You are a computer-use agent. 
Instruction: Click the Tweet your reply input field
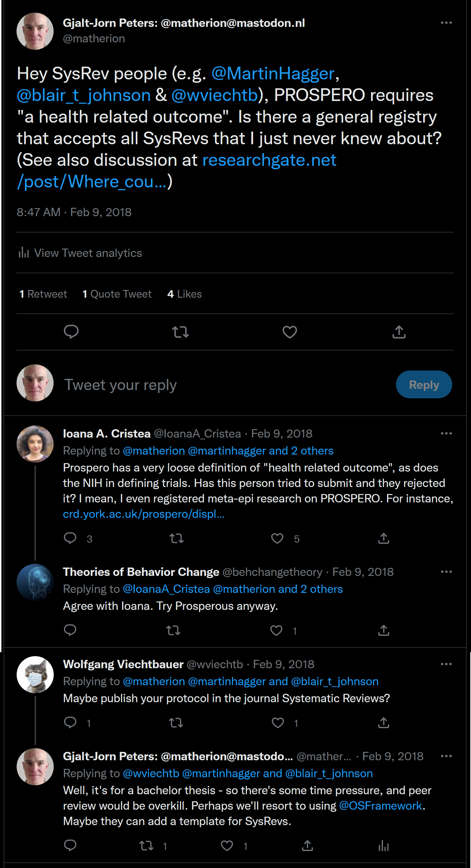pyautogui.click(x=120, y=384)
